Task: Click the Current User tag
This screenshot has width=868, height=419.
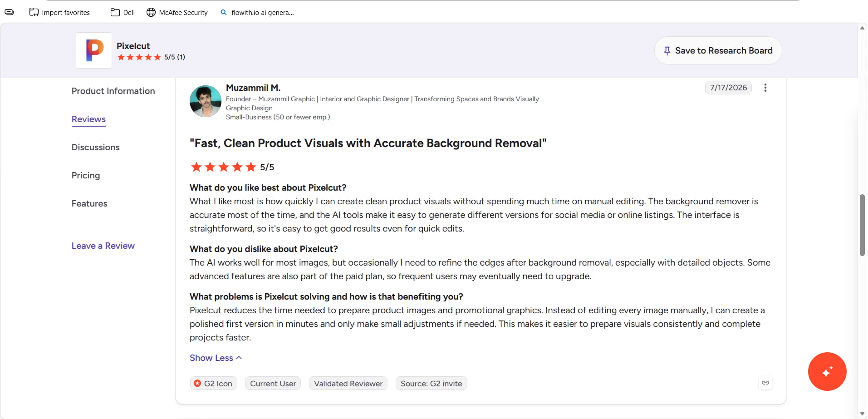Action: [x=273, y=384]
